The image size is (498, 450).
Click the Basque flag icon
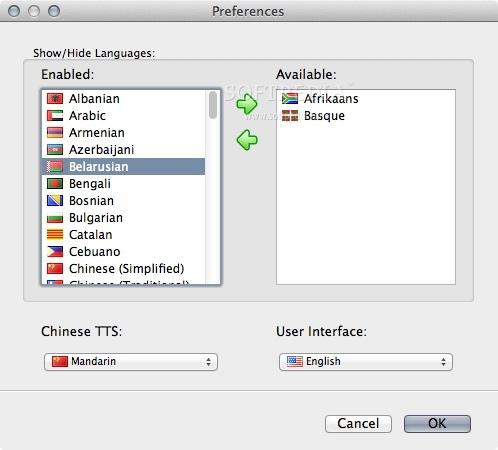(290, 115)
